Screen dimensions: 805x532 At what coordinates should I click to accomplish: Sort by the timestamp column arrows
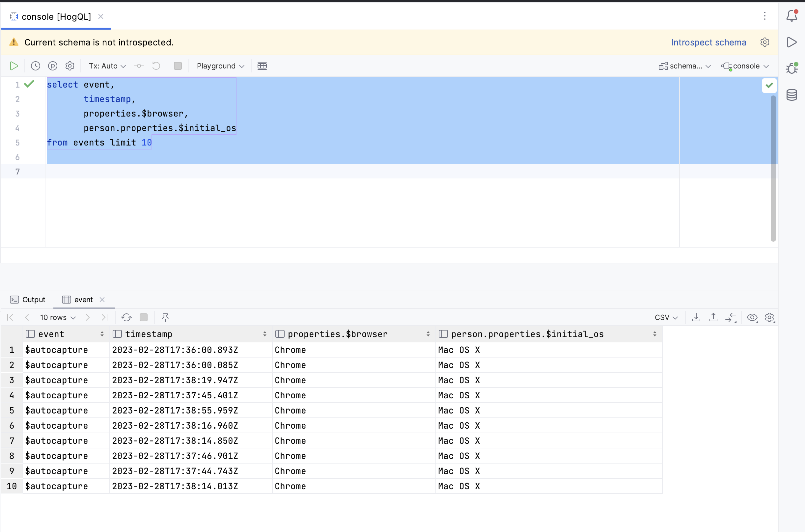click(264, 334)
